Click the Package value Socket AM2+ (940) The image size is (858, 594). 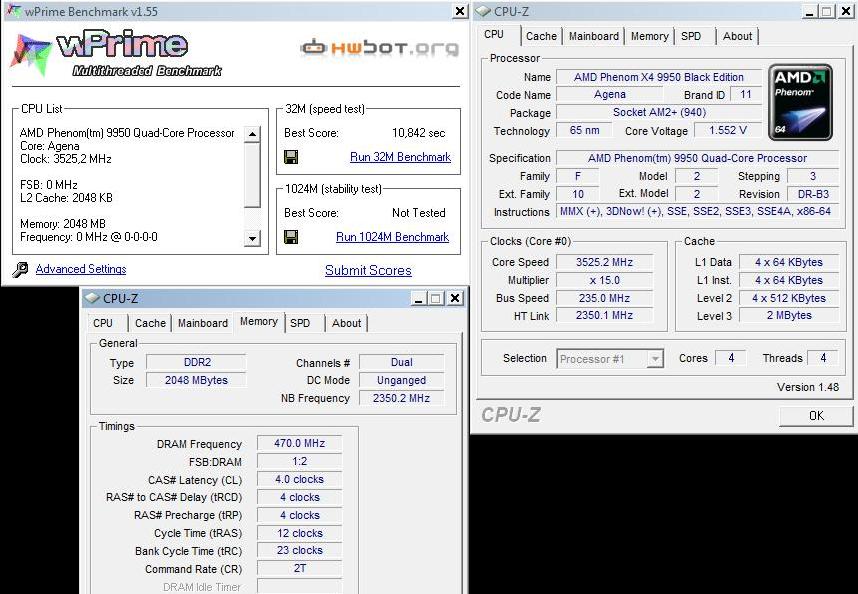click(x=658, y=113)
